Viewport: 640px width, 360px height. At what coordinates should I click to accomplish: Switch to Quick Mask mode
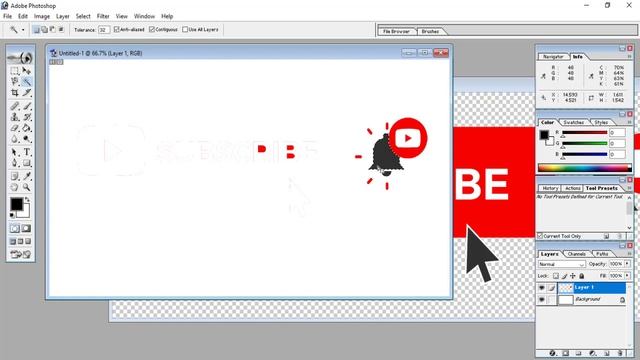click(26, 229)
